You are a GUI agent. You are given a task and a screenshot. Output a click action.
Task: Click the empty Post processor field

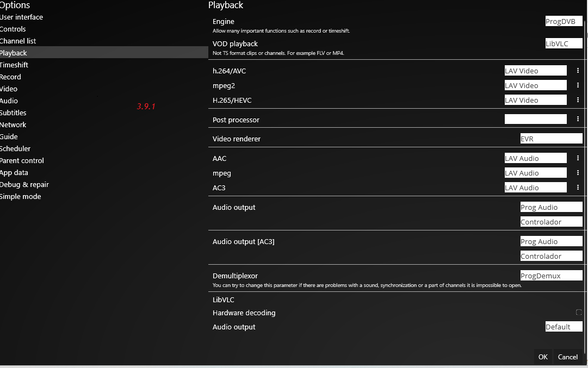click(535, 119)
